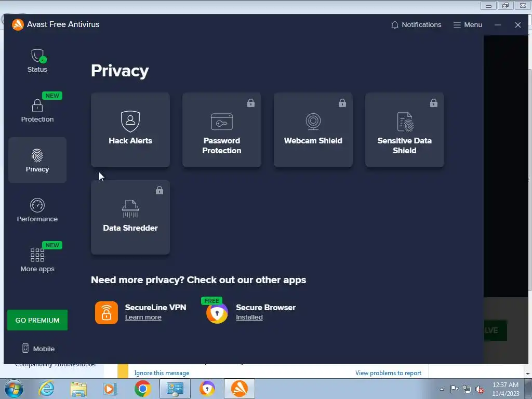The height and width of the screenshot is (399, 532).
Task: Open the Password Protection card
Action: [x=222, y=130]
